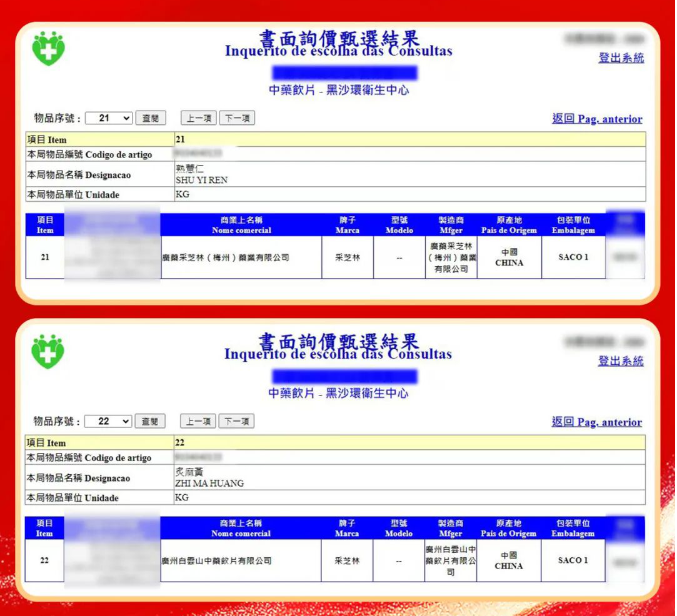This screenshot has height=616, width=677.
Task: Expand the item number dropdown showing 22
Action: tap(109, 420)
